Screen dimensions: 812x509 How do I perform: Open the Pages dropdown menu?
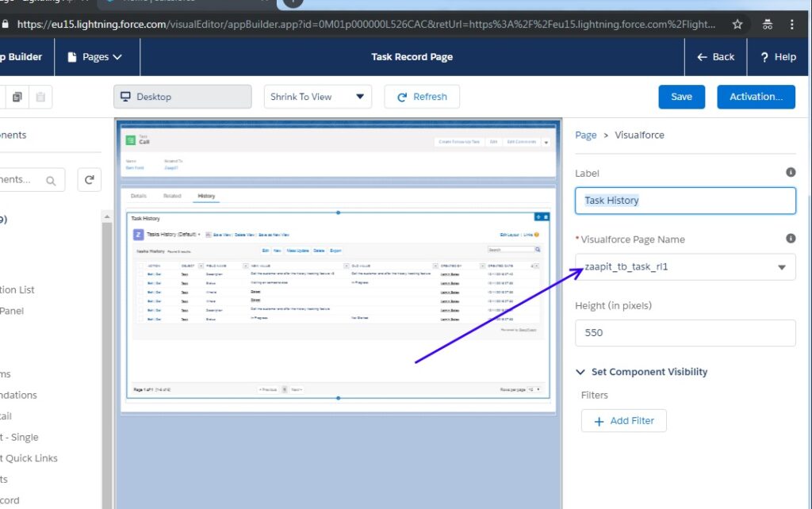coord(94,57)
